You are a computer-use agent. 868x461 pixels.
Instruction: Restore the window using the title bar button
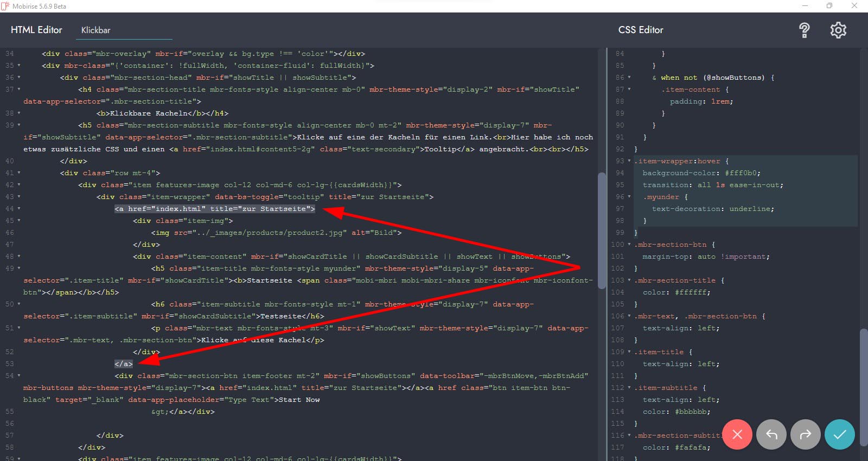point(829,6)
